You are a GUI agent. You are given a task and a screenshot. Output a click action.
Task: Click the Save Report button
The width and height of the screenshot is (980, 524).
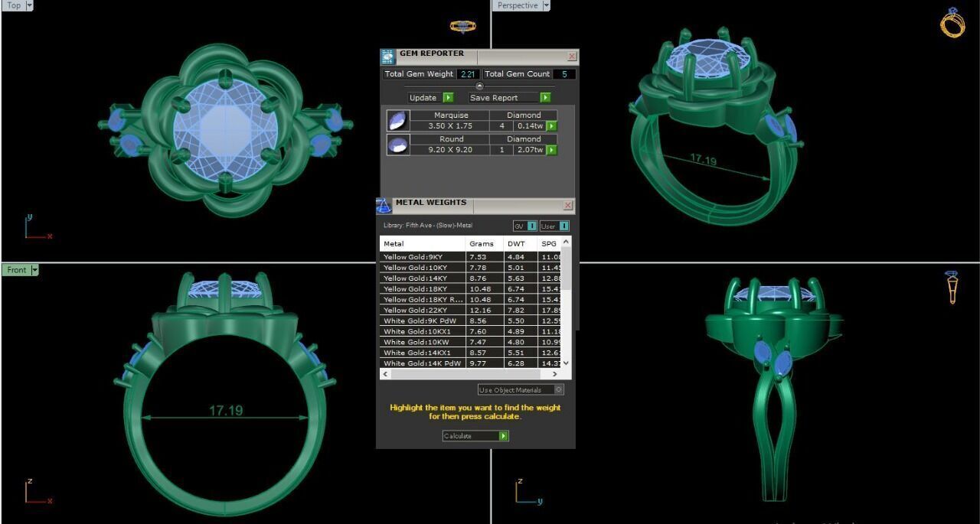click(x=510, y=98)
